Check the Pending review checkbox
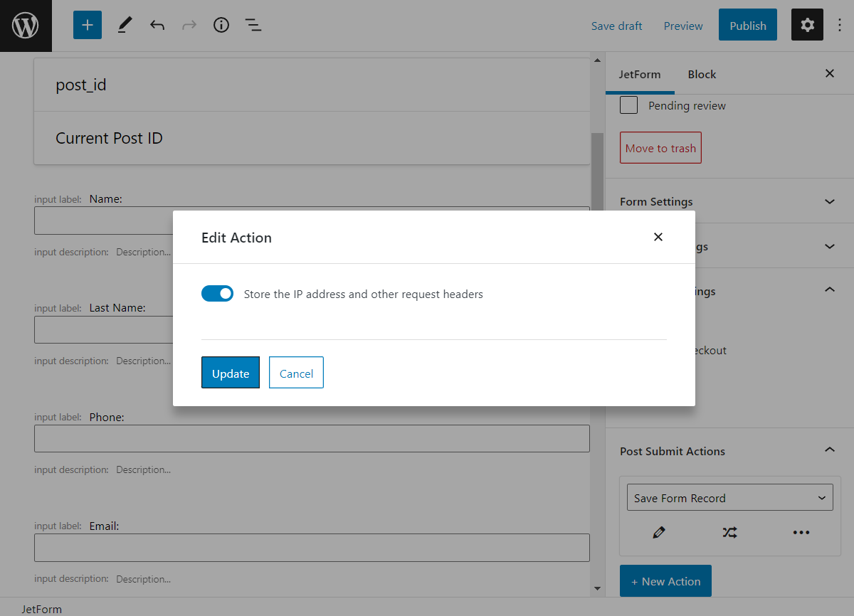854x616 pixels. point(628,105)
